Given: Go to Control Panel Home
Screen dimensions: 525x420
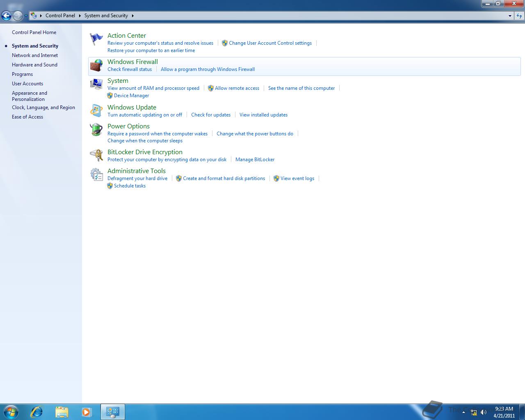Looking at the screenshot, I should coord(34,32).
